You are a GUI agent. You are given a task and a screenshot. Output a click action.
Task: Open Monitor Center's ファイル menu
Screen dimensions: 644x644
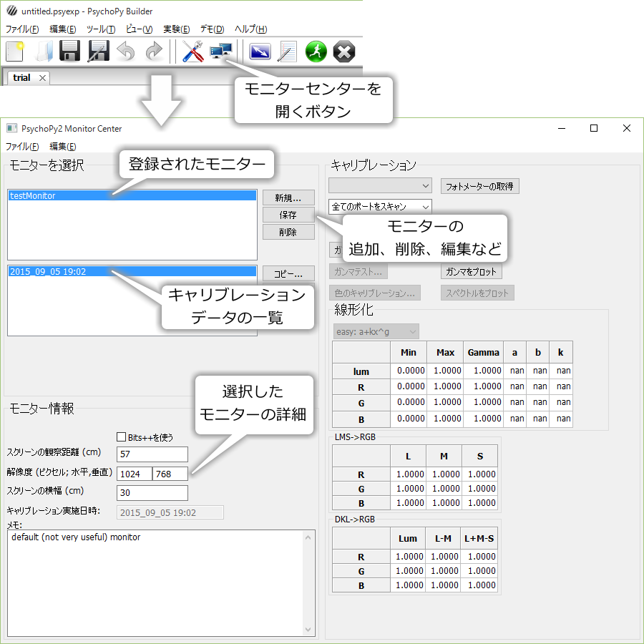22,147
